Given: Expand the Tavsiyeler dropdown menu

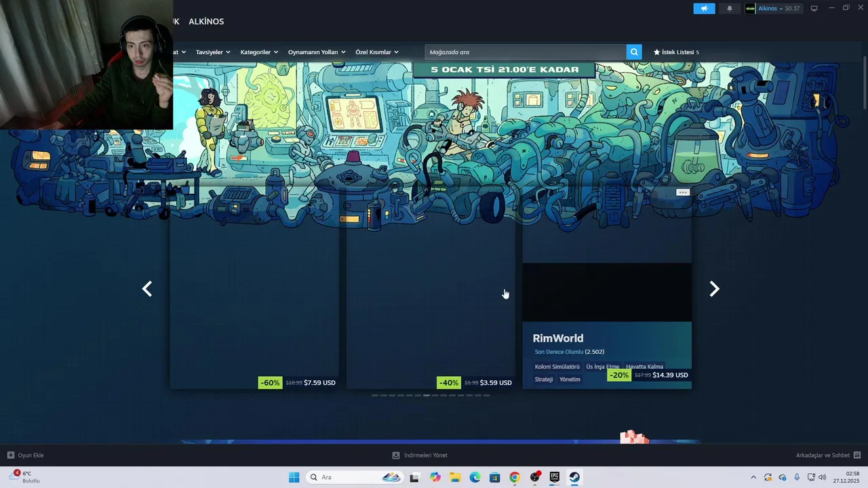Looking at the screenshot, I should tap(213, 52).
